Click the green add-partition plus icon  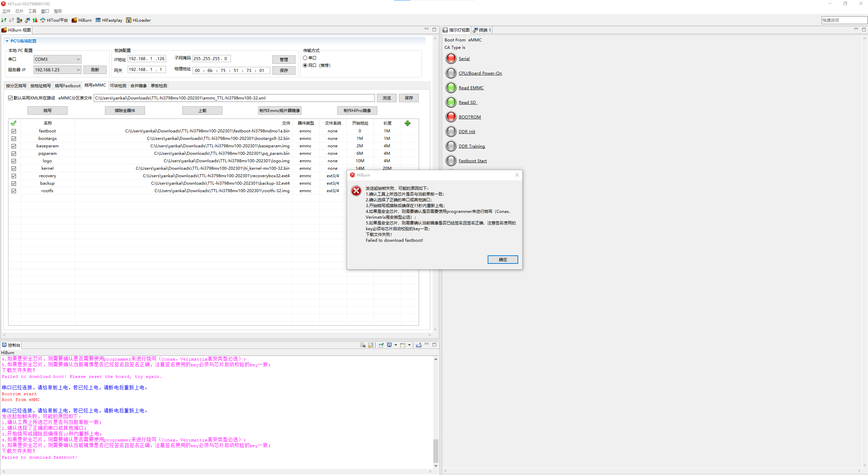[408, 123]
